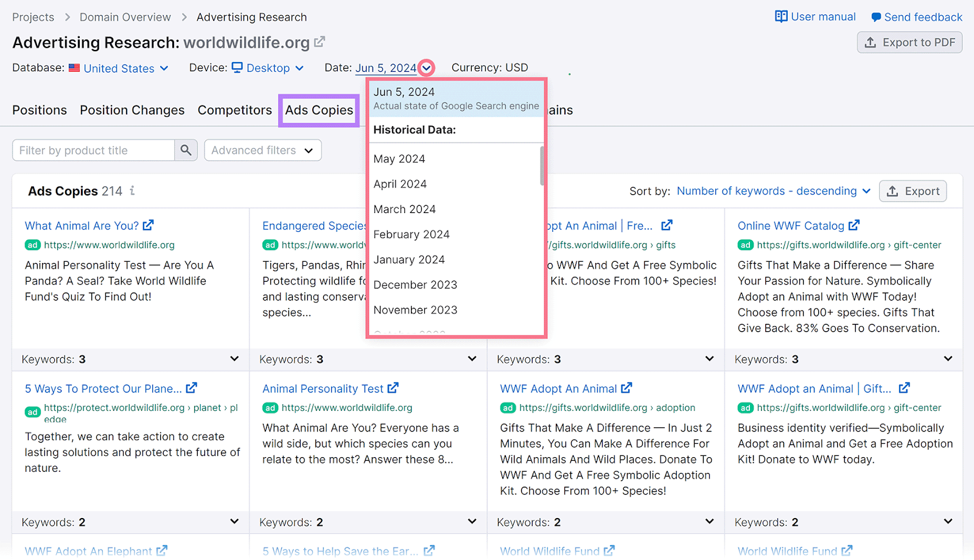Click the search magnifying glass icon
974x560 pixels.
(186, 150)
